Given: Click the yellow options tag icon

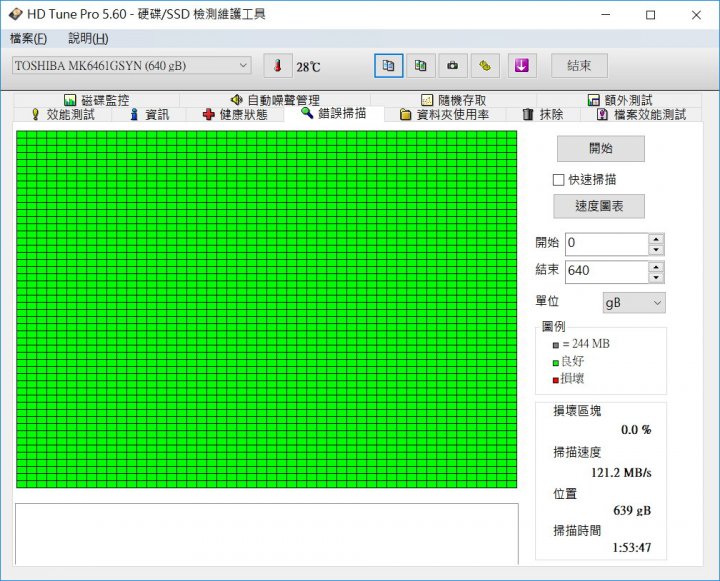Looking at the screenshot, I should pos(485,66).
